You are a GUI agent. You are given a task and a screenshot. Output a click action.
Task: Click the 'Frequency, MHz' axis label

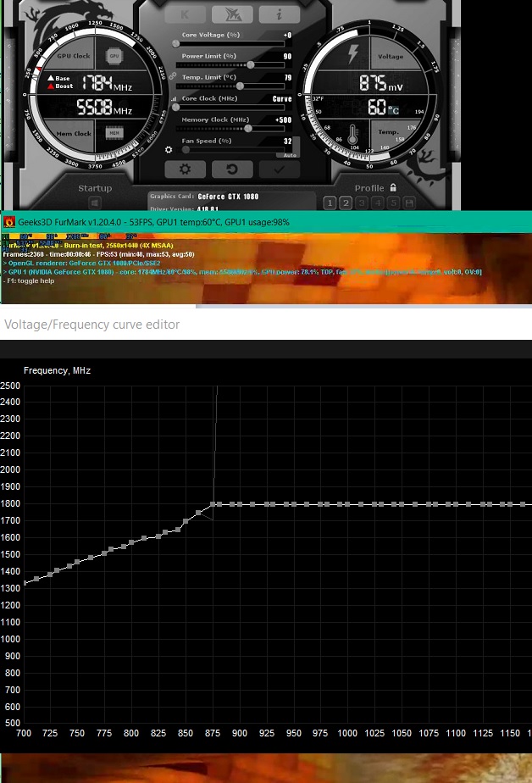(57, 370)
